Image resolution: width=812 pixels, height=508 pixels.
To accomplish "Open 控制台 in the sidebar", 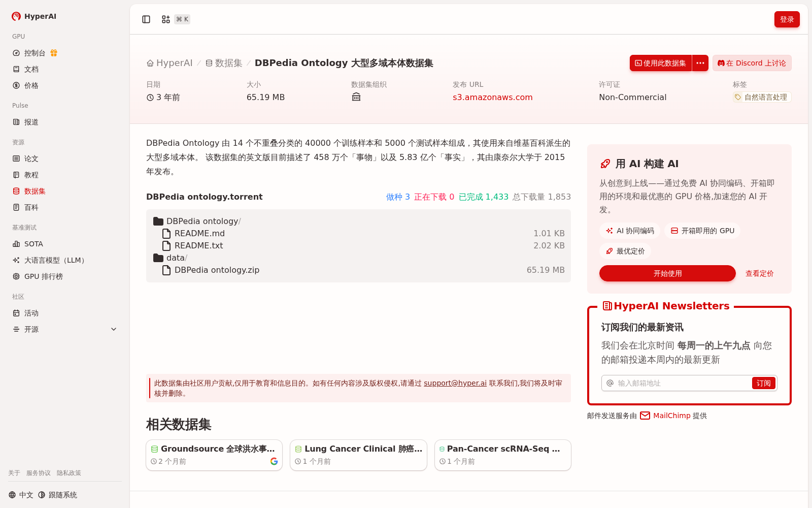I will point(35,53).
